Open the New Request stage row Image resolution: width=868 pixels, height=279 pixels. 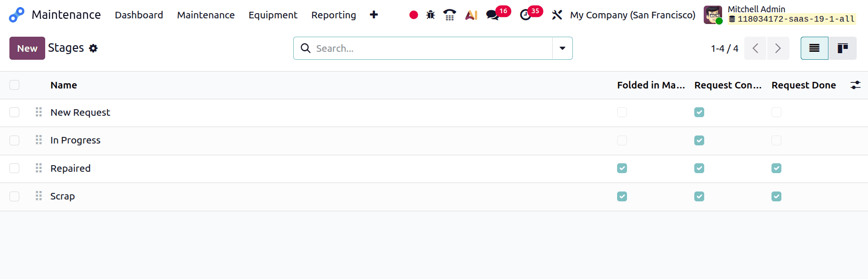[x=434, y=112]
